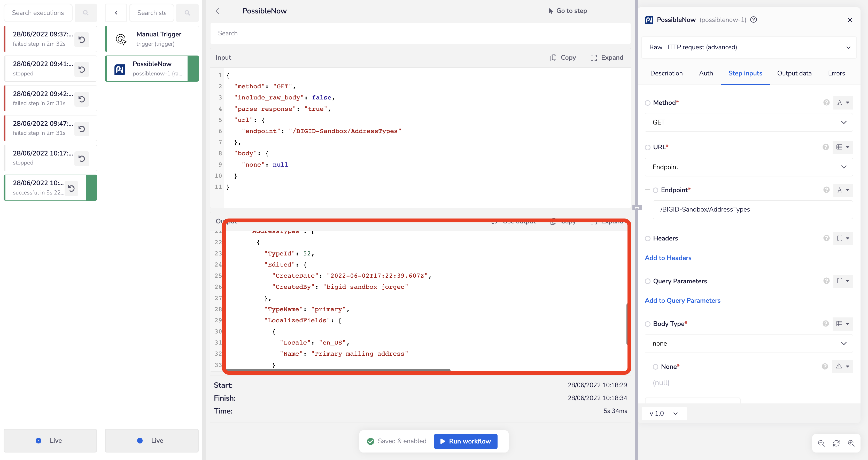Click the Input Copy icon
Viewport: 868px width, 460px height.
[x=553, y=58]
